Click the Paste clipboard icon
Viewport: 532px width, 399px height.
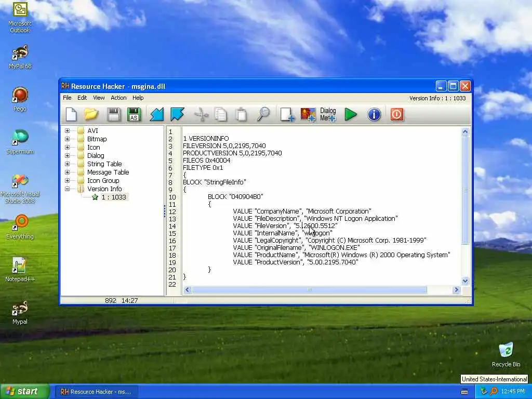(x=241, y=114)
